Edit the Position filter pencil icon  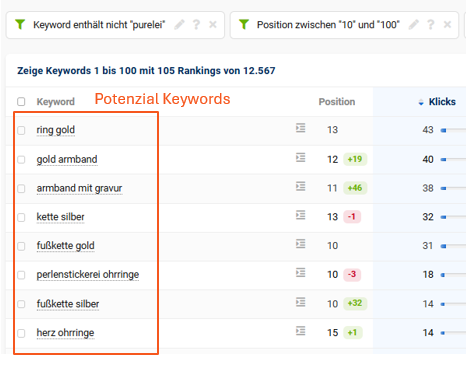pyautogui.click(x=414, y=24)
